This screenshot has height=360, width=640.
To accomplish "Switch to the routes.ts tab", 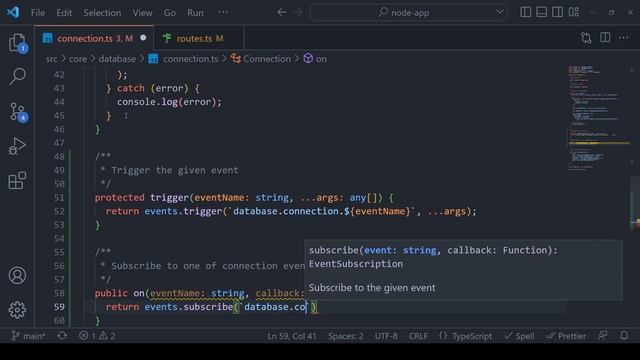I will 199,38.
